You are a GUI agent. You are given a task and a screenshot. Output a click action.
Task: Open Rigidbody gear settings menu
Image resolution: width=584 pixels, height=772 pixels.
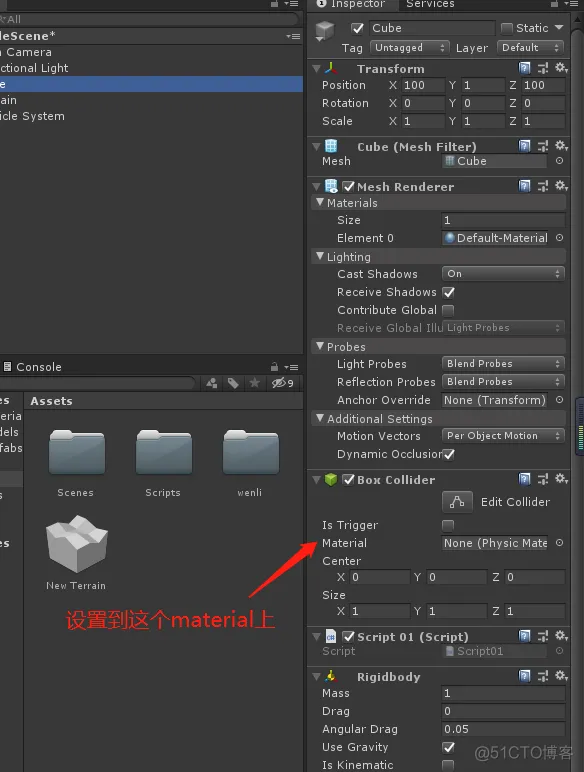point(561,676)
